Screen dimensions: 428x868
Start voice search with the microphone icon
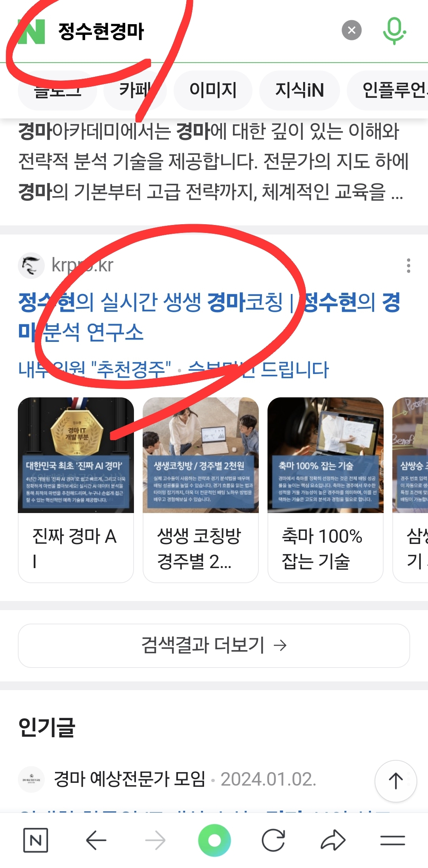[394, 31]
